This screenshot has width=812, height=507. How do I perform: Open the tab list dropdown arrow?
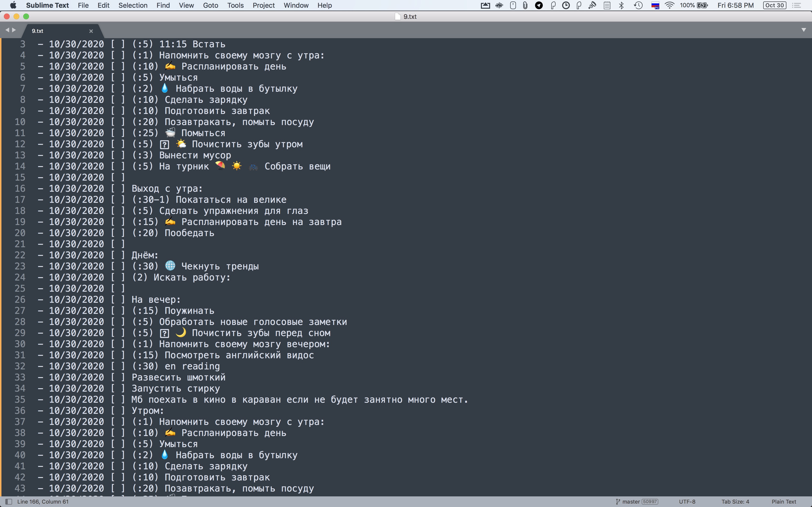[804, 30]
